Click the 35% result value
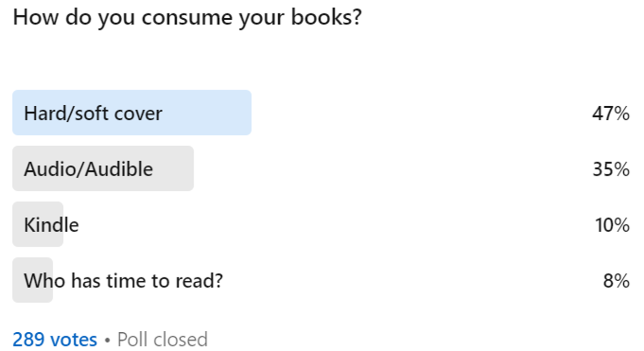Image resolution: width=644 pixels, height=351 pixels. pyautogui.click(x=611, y=169)
